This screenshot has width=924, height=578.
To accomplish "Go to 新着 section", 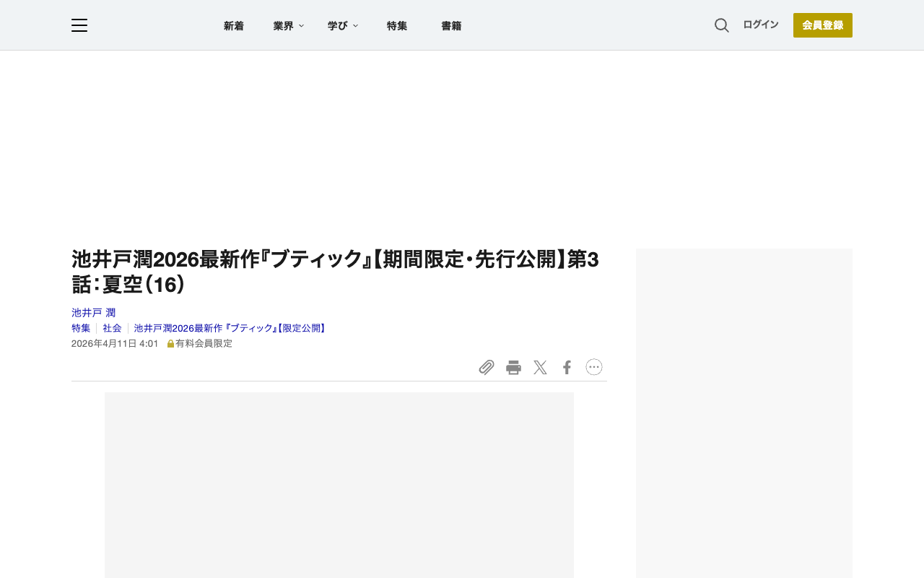I will (x=234, y=26).
